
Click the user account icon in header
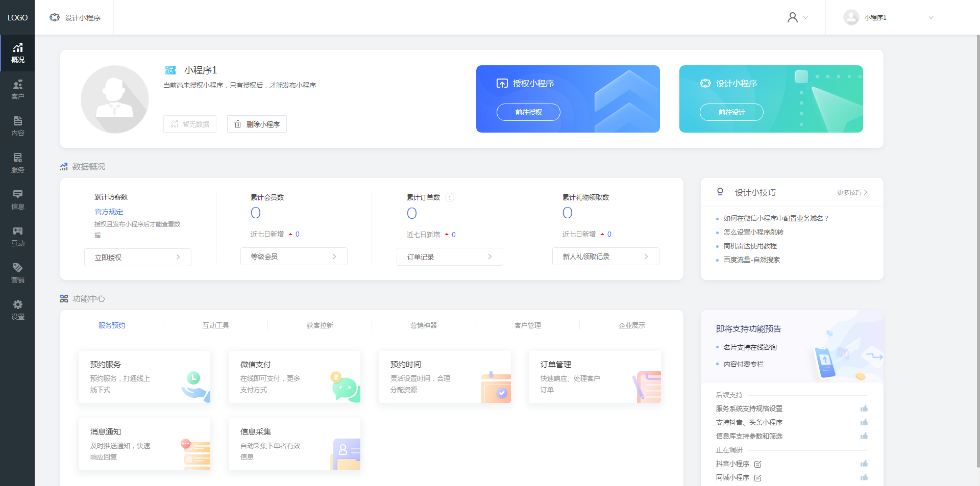[792, 17]
